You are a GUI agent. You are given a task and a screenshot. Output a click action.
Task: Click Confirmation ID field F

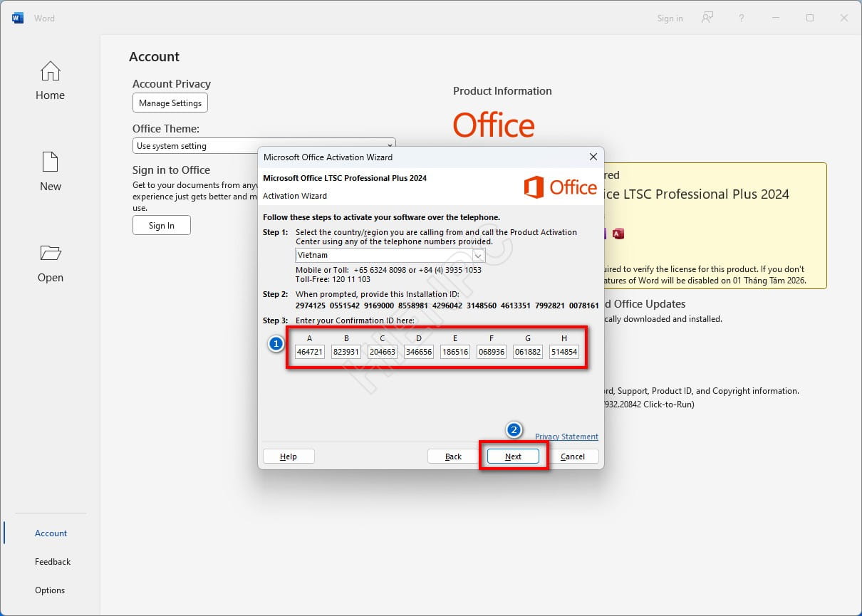pyautogui.click(x=492, y=352)
